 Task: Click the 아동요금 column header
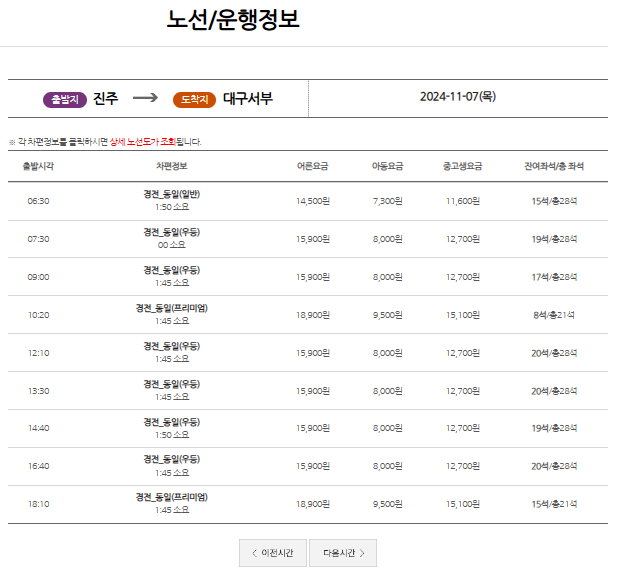(388, 166)
